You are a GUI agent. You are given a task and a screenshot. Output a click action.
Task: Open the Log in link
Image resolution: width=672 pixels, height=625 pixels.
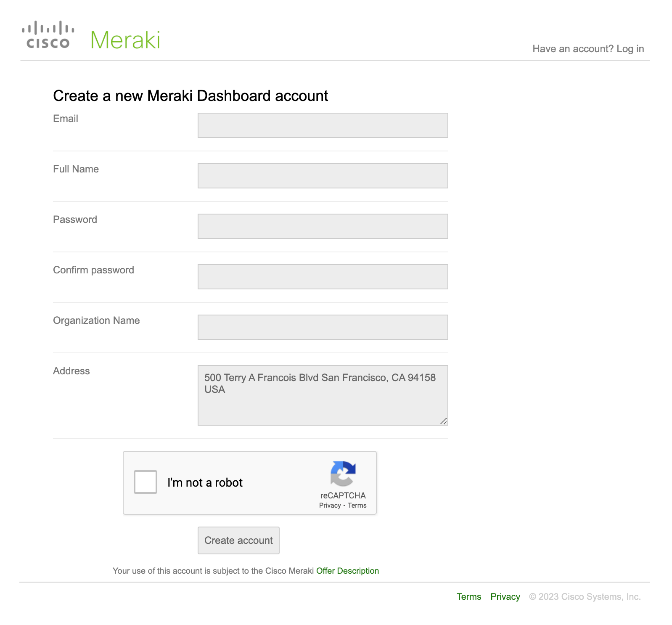630,49
